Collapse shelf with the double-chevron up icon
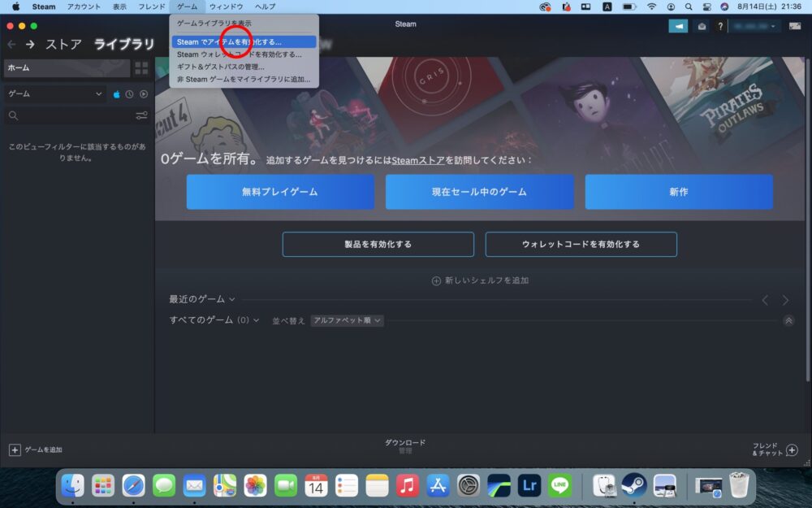 click(x=788, y=321)
